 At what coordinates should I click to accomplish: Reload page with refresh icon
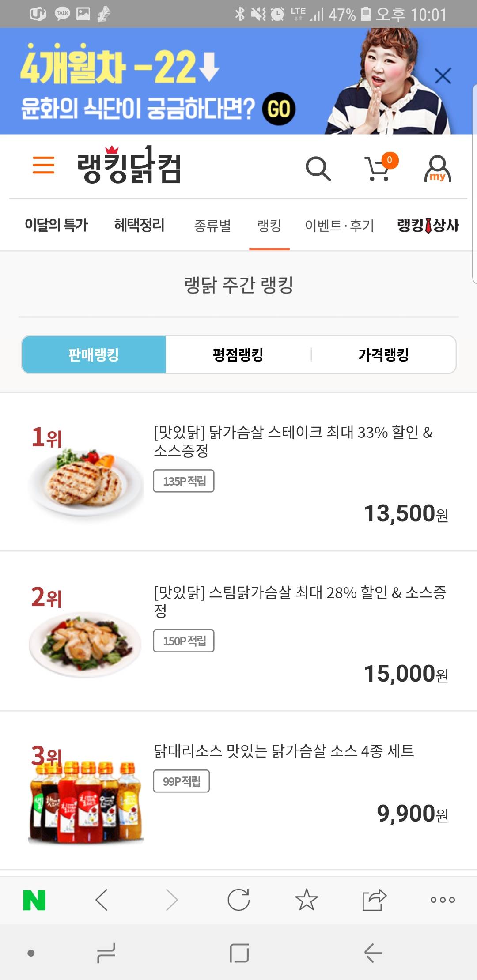(x=238, y=900)
